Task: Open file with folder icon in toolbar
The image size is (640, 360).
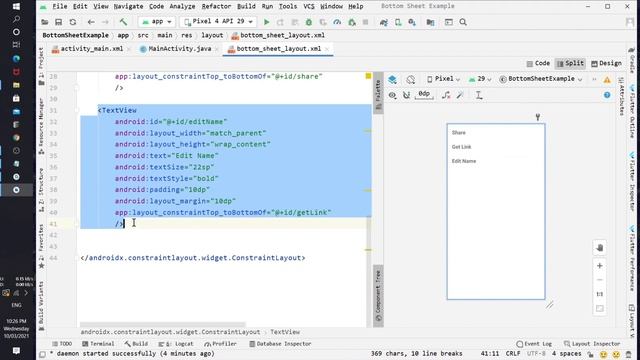Action: tap(45, 22)
